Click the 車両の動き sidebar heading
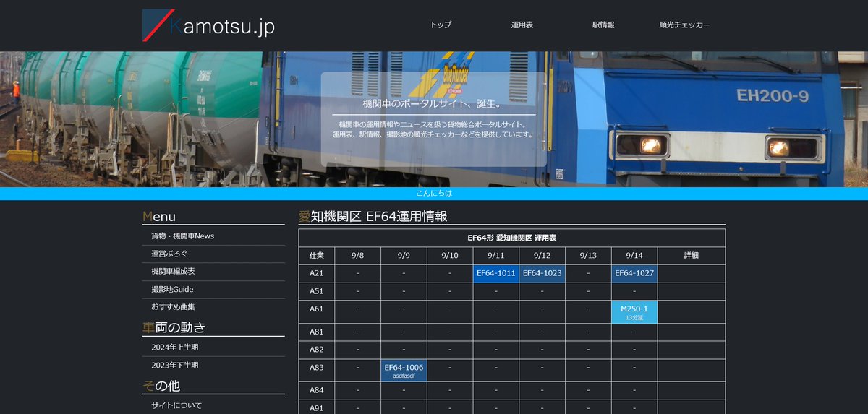This screenshot has height=414, width=868. [174, 327]
